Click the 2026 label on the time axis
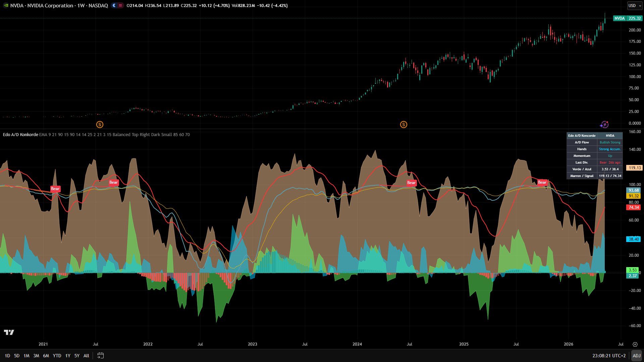The height and width of the screenshot is (362, 644). [x=569, y=344]
